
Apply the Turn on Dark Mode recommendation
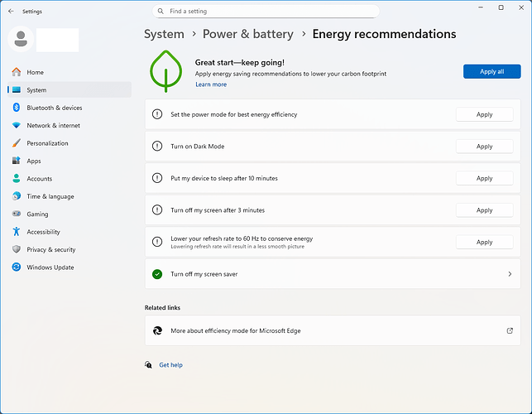484,147
